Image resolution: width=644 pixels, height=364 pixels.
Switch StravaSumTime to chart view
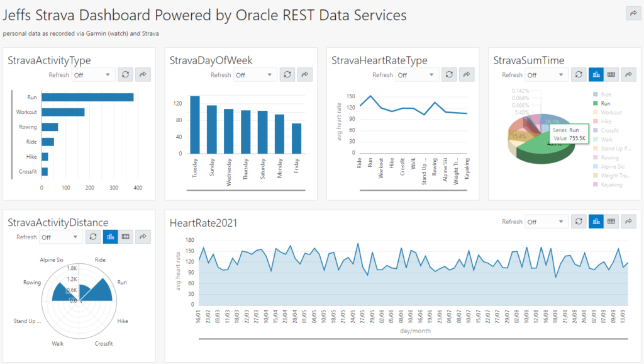point(596,74)
